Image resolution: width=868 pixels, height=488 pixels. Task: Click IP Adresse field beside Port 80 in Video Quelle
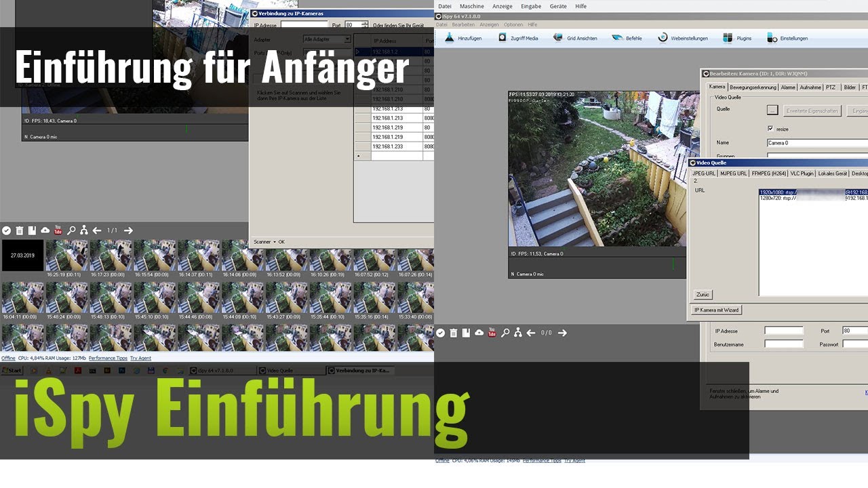[784, 331]
